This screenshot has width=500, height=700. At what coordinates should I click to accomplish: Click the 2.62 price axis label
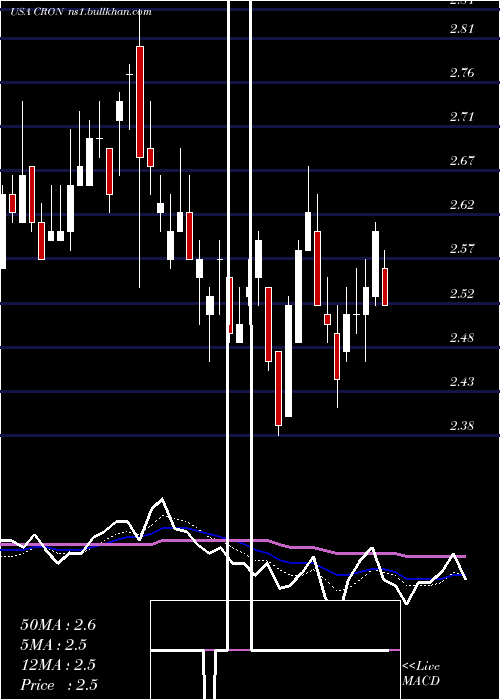[462, 205]
